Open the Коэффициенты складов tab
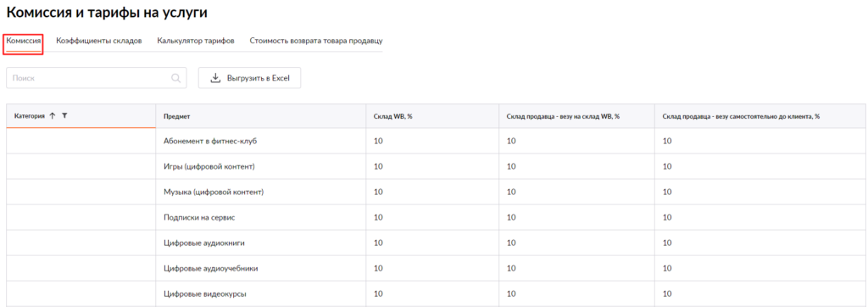This screenshot has width=868, height=307. point(99,41)
